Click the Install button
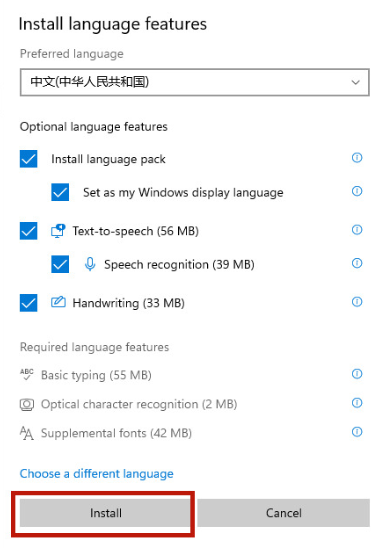Screen dimensions: 381x551 click(105, 513)
